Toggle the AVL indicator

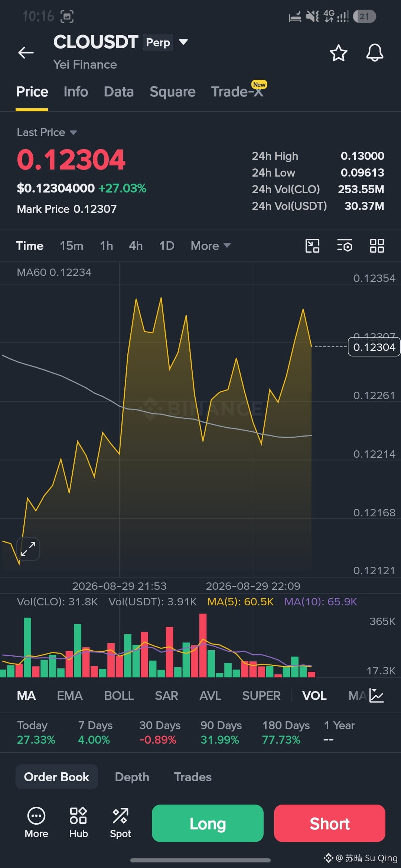211,696
